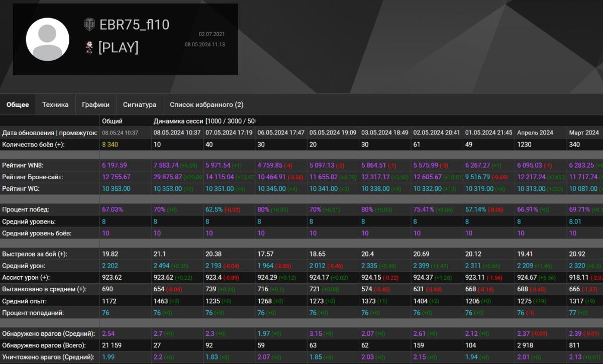
Task: Open the Техника tab
Action: (x=55, y=105)
